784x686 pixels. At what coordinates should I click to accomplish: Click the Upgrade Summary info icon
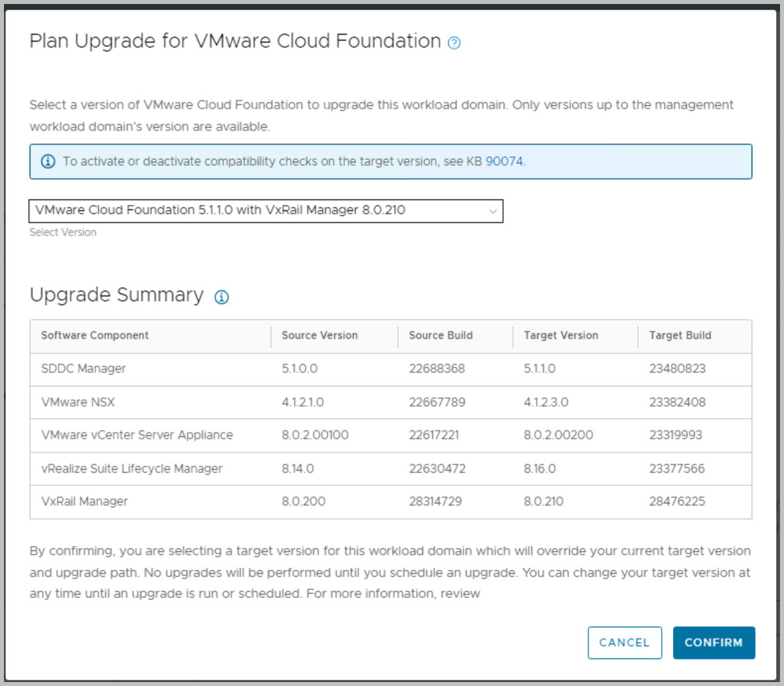pos(221,297)
